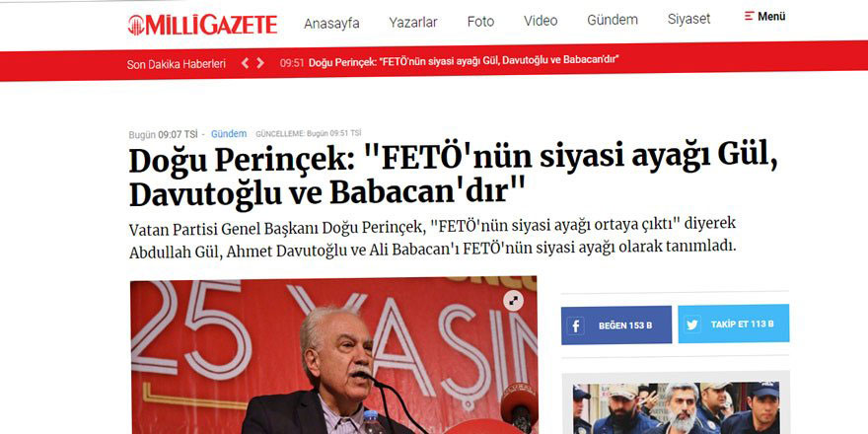Show next breaking news with right arrow
This screenshot has height=434, width=868.
point(260,63)
